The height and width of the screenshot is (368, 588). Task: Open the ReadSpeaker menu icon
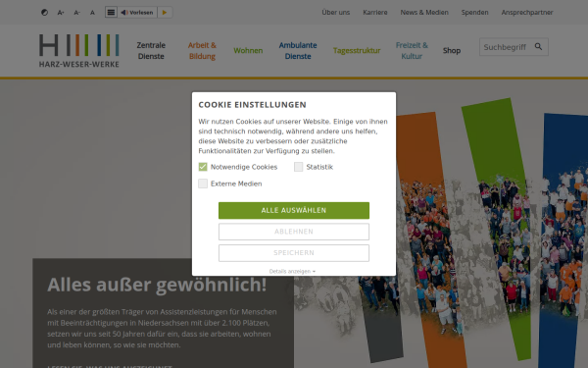point(111,13)
